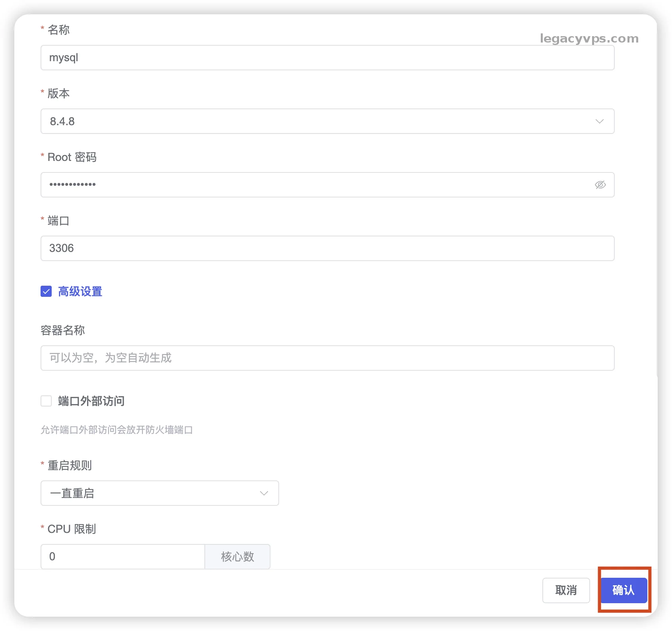Uncheck the 高级设置 checkbox
The image size is (672, 631).
pyautogui.click(x=46, y=292)
